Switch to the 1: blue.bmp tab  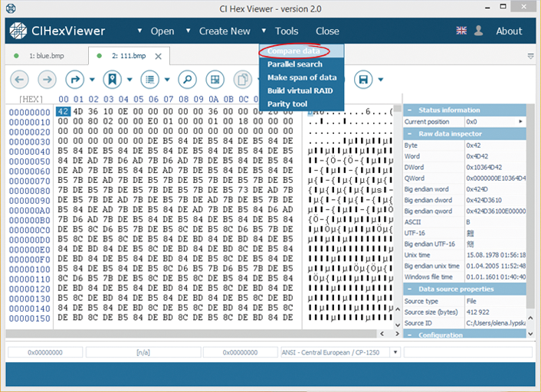pos(46,56)
